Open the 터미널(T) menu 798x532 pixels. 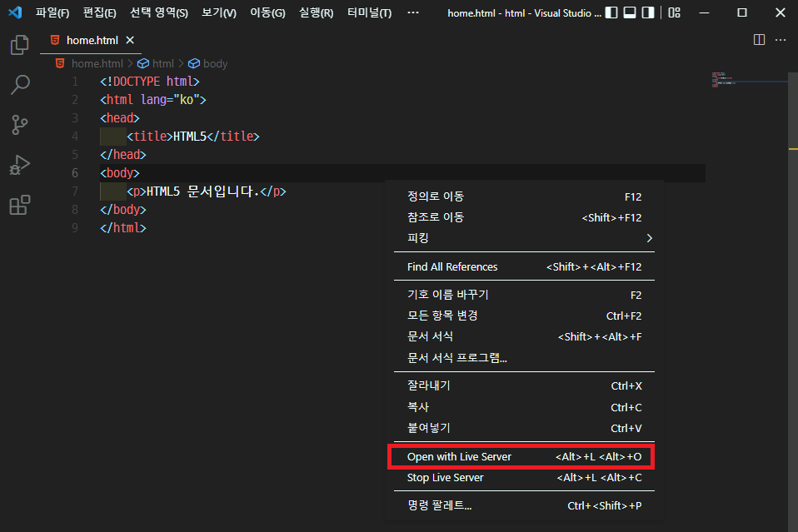[x=368, y=12]
